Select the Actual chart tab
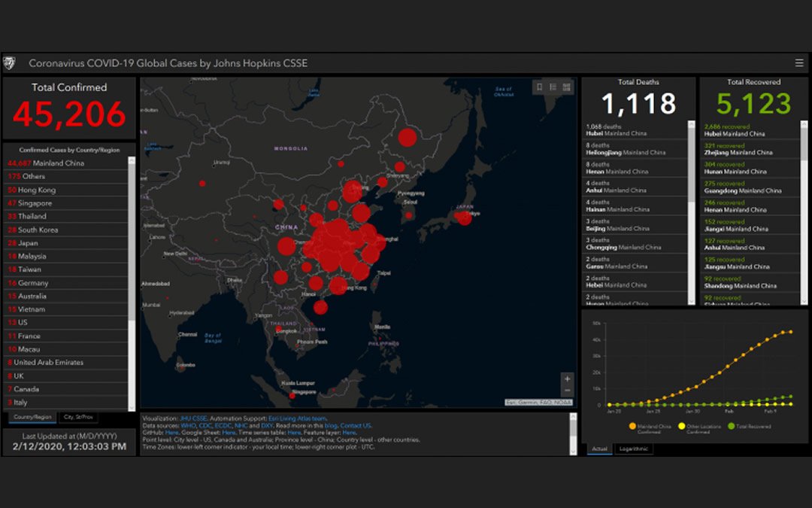Image resolution: width=812 pixels, height=508 pixels. (600, 449)
